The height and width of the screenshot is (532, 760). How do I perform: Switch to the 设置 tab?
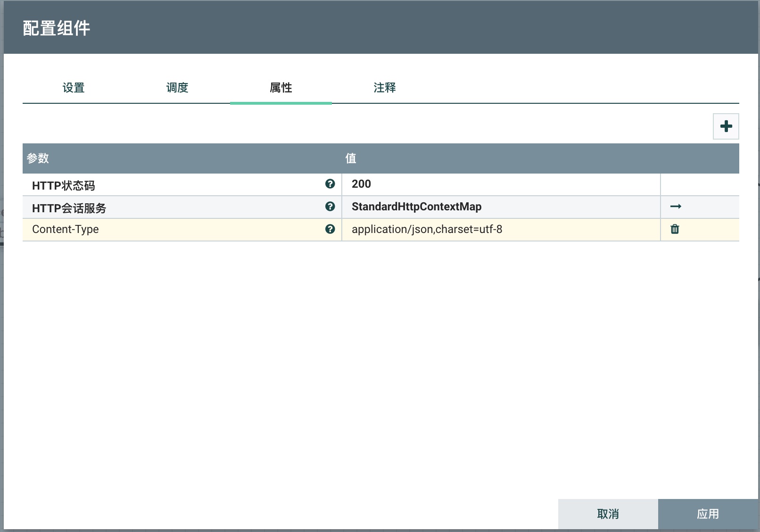pyautogui.click(x=74, y=88)
